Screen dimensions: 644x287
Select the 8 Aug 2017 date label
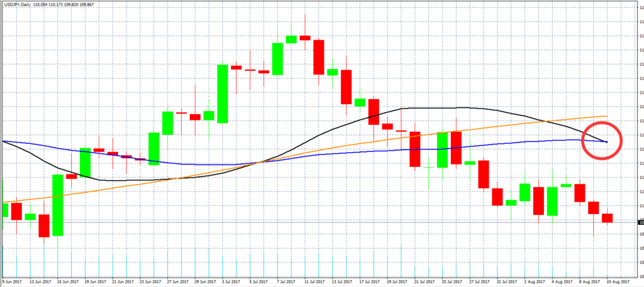click(x=590, y=282)
